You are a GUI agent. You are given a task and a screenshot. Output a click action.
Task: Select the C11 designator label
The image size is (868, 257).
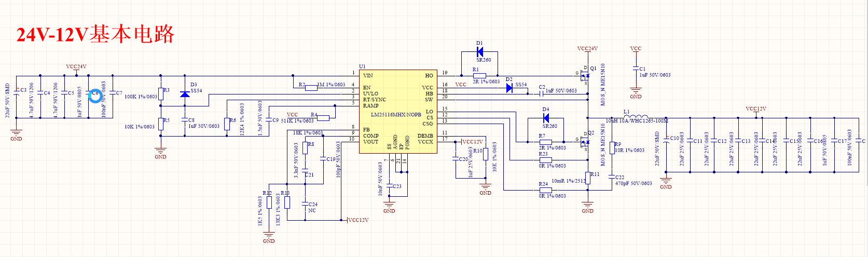pos(698,141)
